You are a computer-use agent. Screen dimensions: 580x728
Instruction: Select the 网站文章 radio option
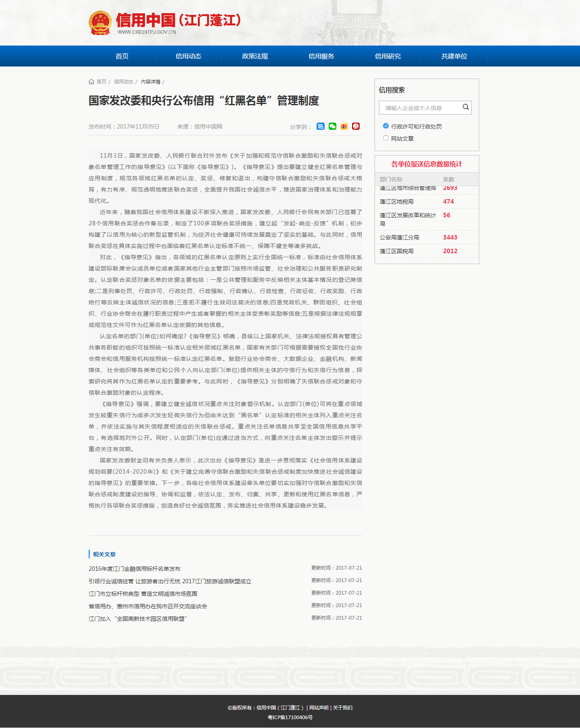386,138
